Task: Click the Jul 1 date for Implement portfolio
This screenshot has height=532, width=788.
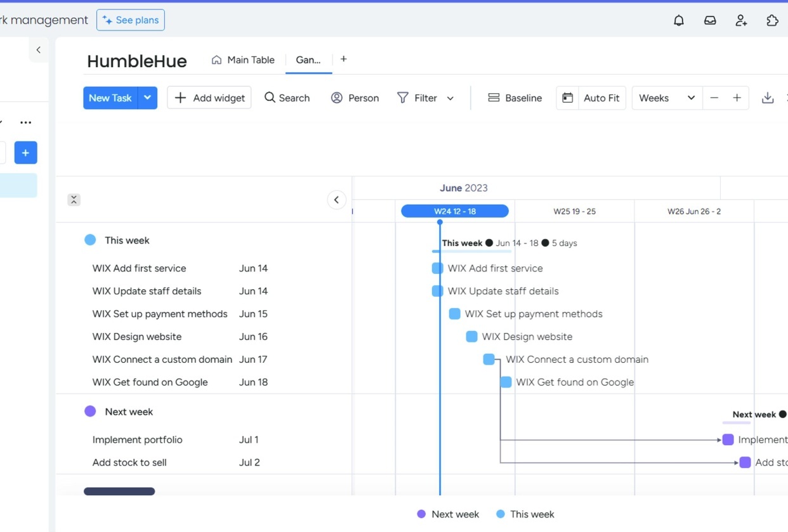Action: [x=249, y=439]
